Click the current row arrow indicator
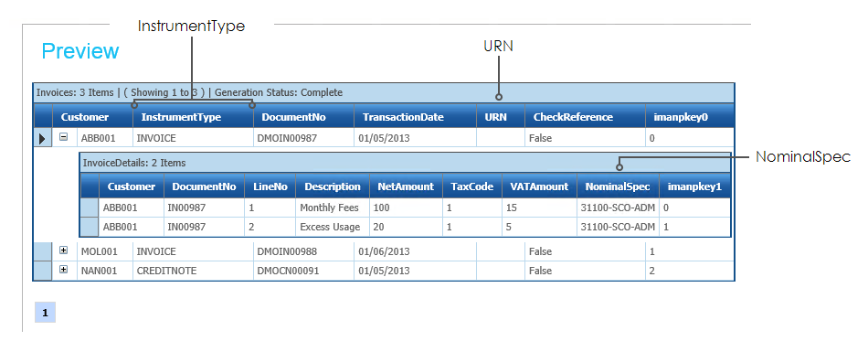Image resolution: width=868 pixels, height=341 pixels. pos(43,138)
